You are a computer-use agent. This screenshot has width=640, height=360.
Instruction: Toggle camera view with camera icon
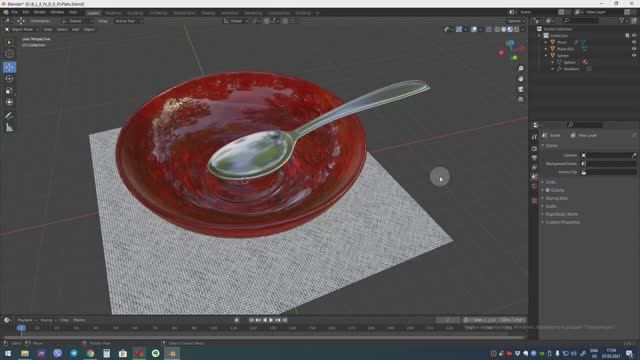point(520,89)
